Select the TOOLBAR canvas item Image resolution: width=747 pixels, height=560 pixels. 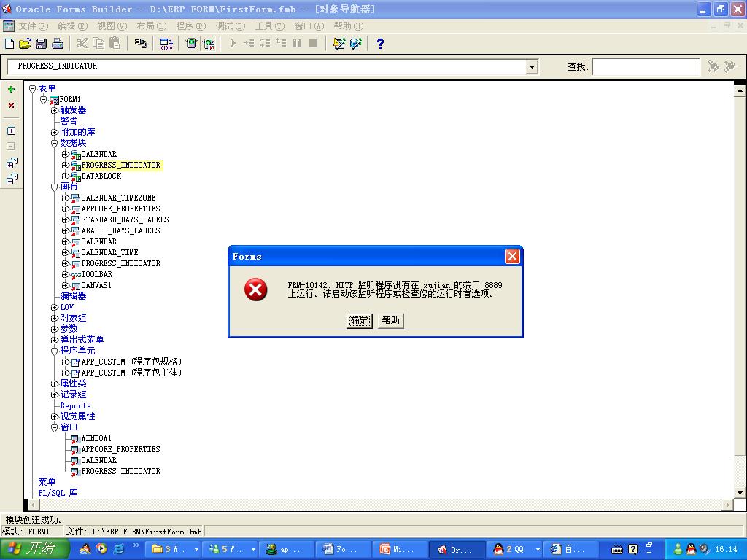[97, 274]
